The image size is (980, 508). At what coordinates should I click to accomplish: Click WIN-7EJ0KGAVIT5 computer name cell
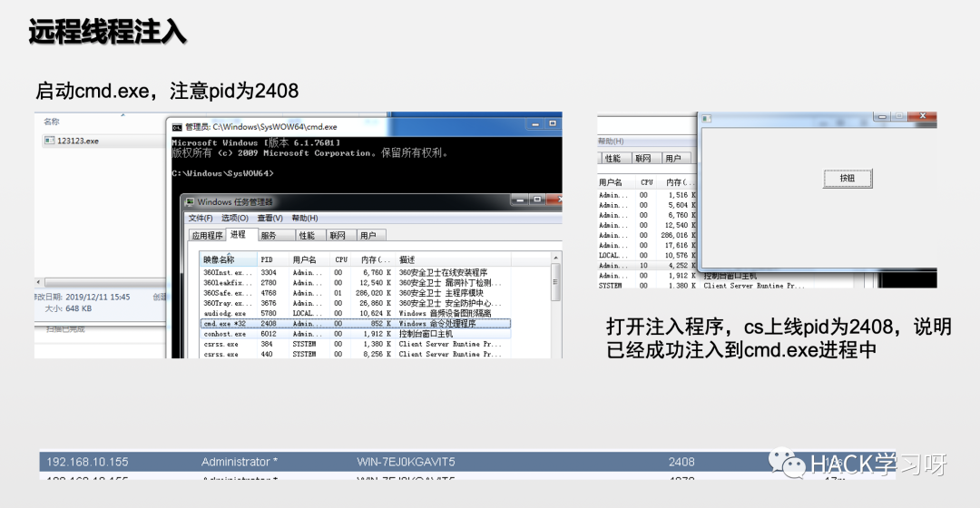point(407,462)
